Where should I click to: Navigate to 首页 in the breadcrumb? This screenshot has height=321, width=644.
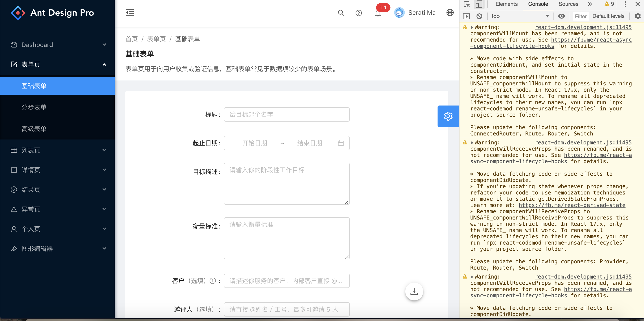pos(132,39)
